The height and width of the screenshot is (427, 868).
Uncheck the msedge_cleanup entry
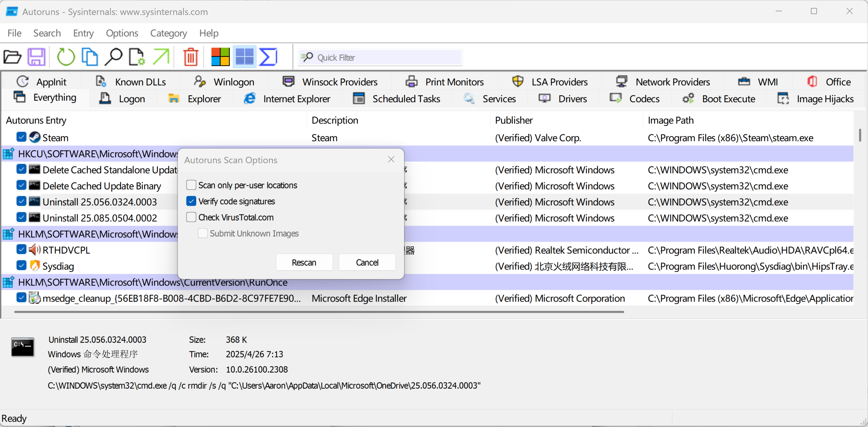21,298
